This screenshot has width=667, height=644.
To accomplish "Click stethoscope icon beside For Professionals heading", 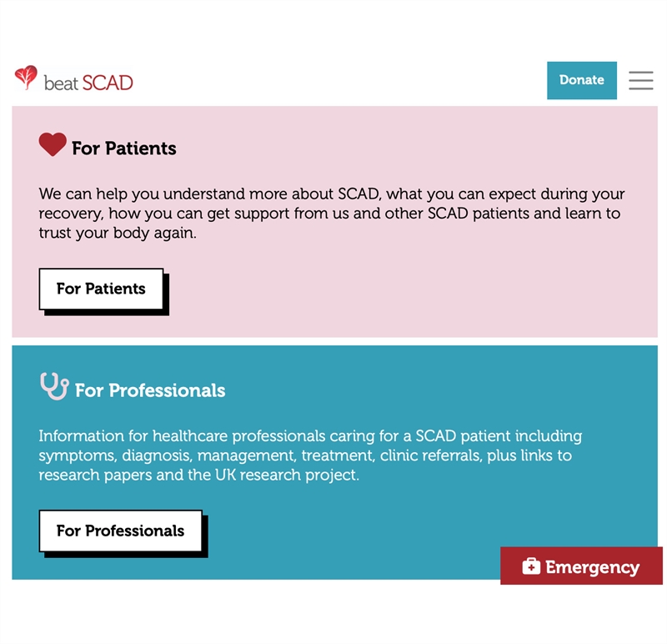I will click(x=54, y=386).
